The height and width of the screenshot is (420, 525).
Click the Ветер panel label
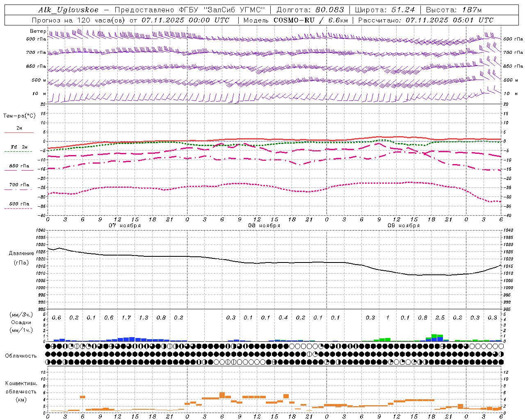point(38,31)
